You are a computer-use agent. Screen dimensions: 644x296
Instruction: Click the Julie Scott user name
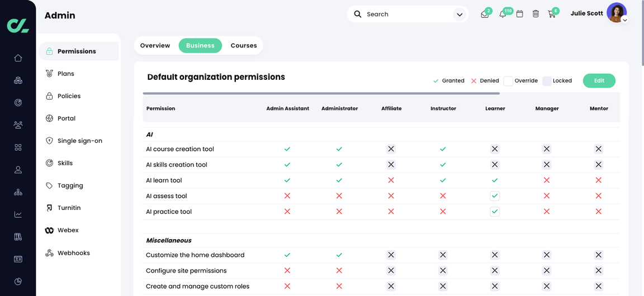tap(587, 13)
